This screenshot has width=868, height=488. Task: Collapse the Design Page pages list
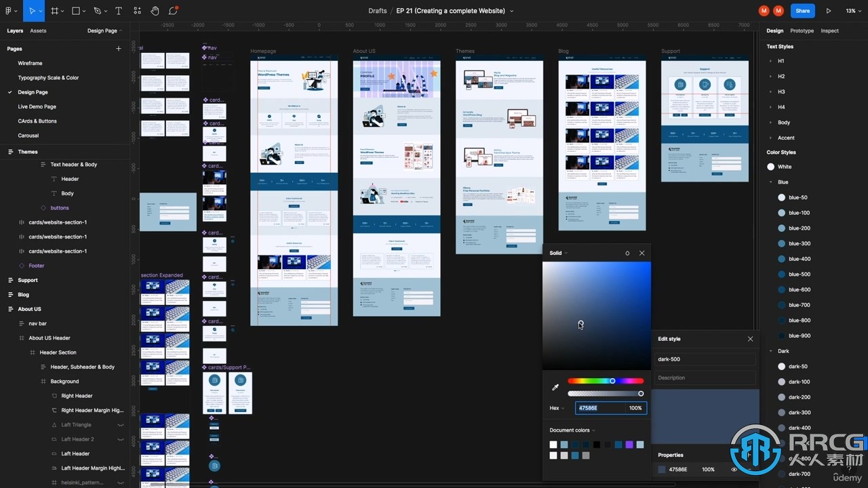(105, 30)
